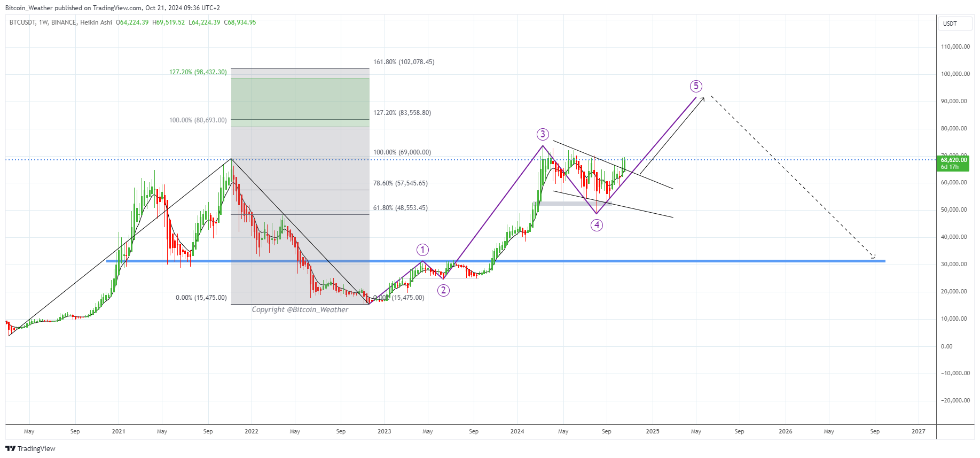980x458 pixels.
Task: Select the circled wave 5 marker
Action: click(696, 86)
